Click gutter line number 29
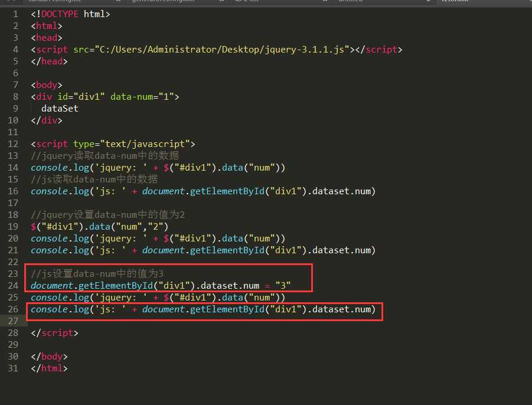532x405 pixels. click(13, 345)
